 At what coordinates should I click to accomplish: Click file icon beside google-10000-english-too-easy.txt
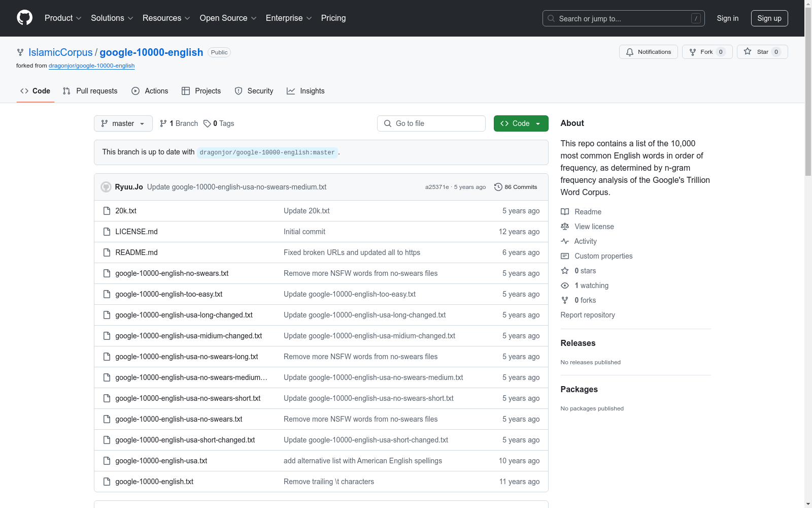[107, 294]
